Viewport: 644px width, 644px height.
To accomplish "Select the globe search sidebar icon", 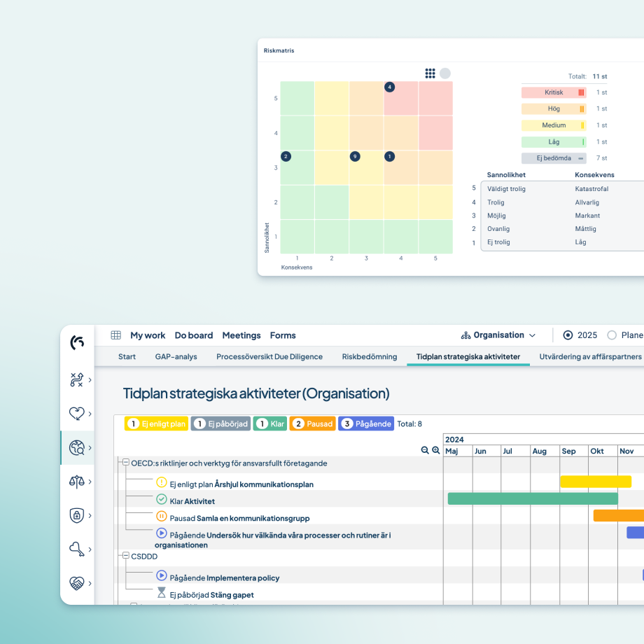I will (77, 448).
